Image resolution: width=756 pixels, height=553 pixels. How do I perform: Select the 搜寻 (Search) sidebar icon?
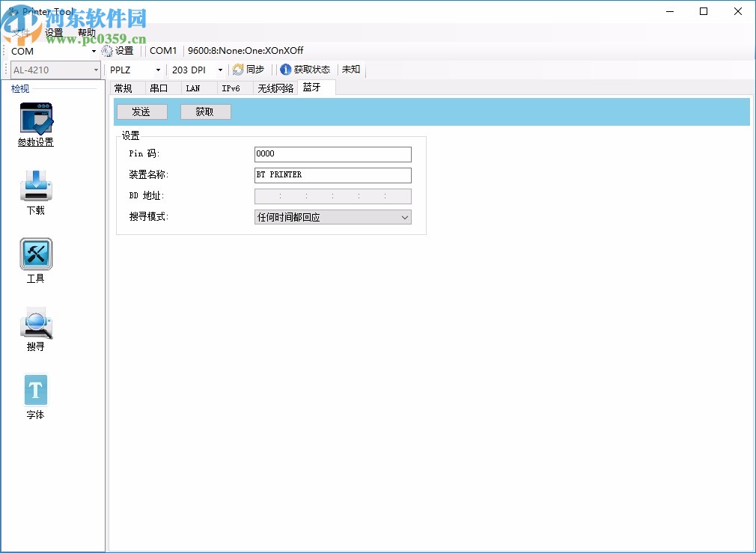click(35, 327)
